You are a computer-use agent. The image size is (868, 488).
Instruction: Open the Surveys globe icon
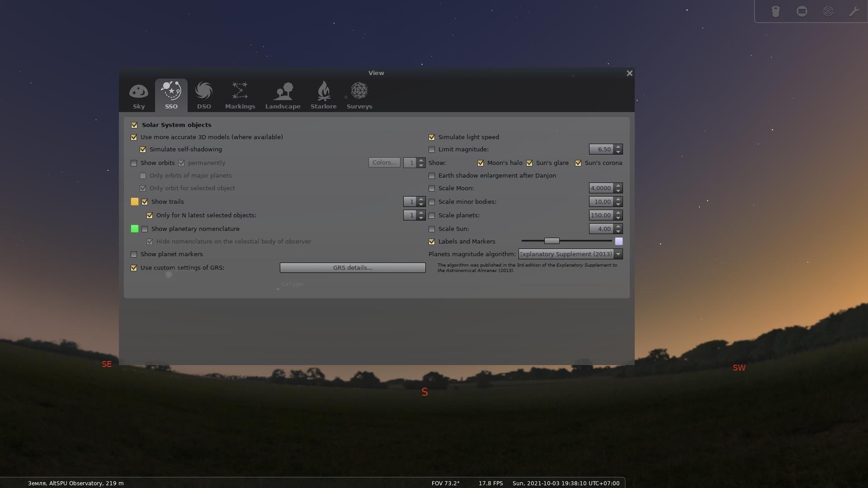tap(359, 93)
